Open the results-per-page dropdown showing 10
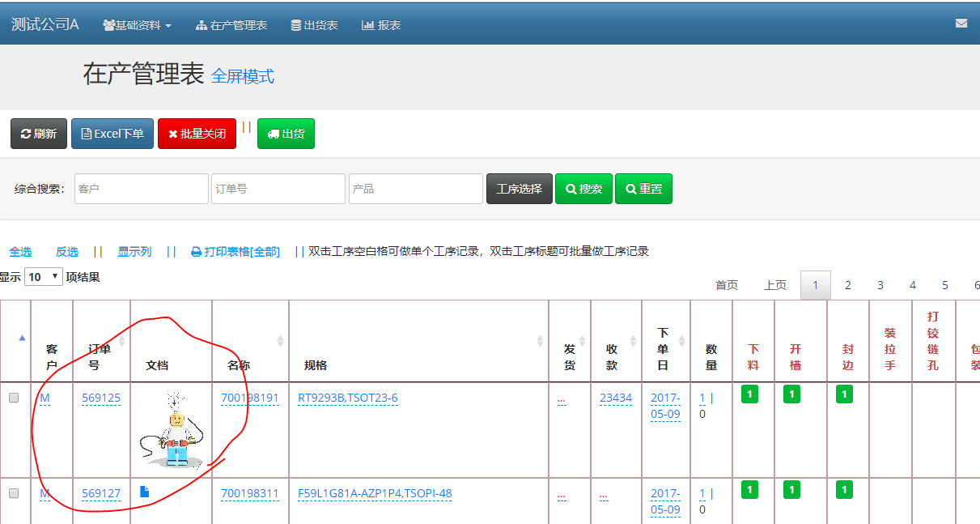This screenshot has width=980, height=524. (44, 277)
